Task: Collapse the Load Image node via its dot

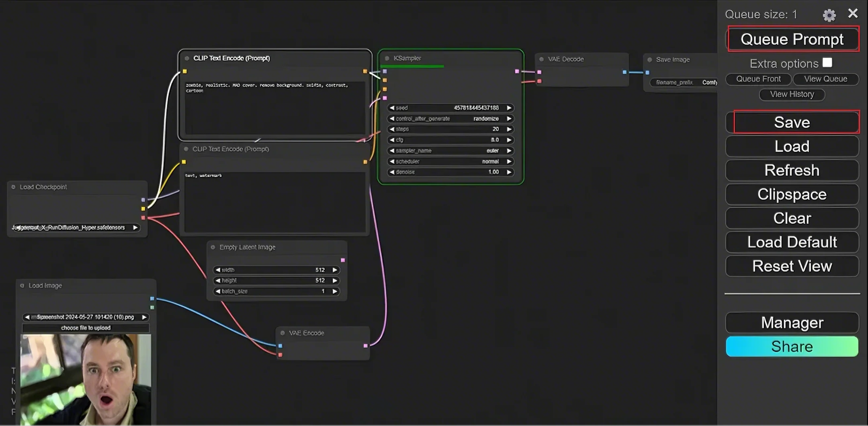Action: point(22,286)
